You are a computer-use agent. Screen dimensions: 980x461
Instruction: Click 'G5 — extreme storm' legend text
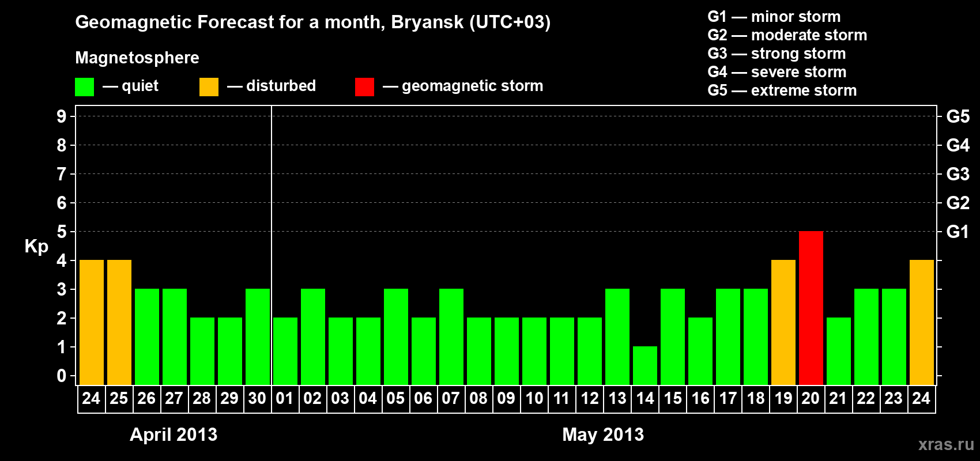tap(782, 90)
